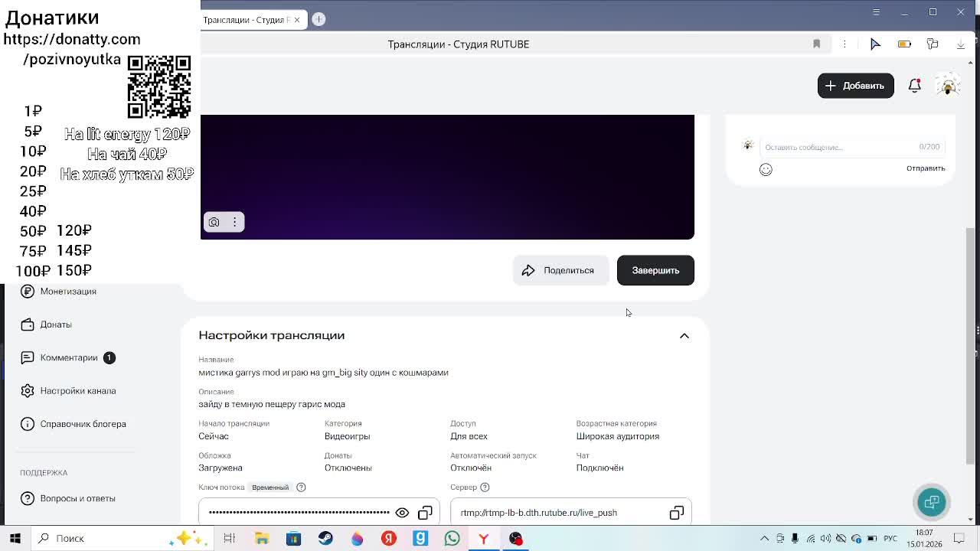Open Справочник блогера in the sidebar
This screenshot has height=551, width=980.
(73, 424)
